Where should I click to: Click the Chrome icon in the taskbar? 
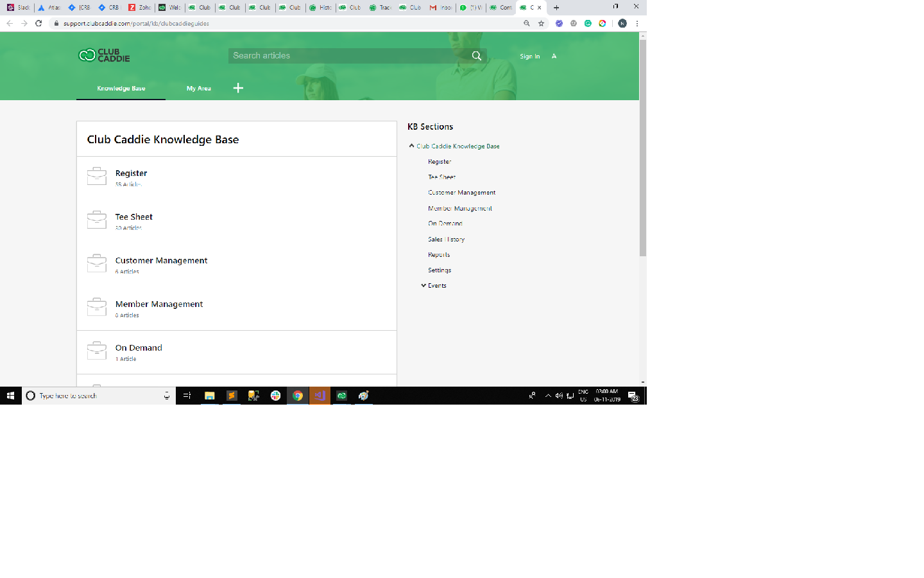pos(298,396)
